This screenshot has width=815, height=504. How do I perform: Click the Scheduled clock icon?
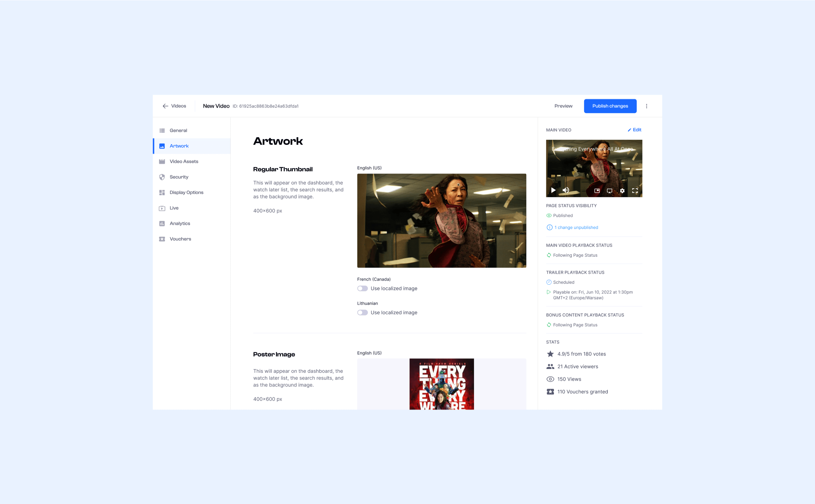click(x=549, y=282)
